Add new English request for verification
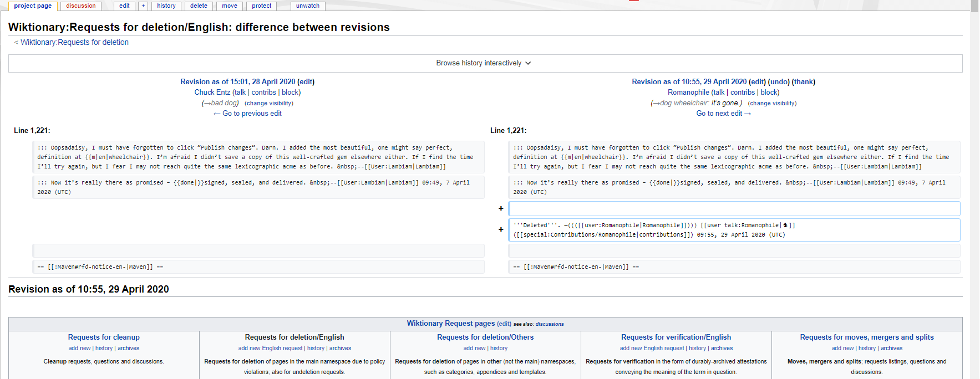This screenshot has height=379, width=980. coord(652,349)
